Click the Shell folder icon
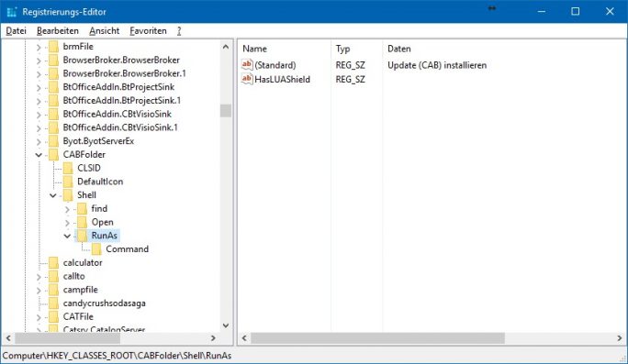The width and height of the screenshot is (628, 364). tap(68, 195)
